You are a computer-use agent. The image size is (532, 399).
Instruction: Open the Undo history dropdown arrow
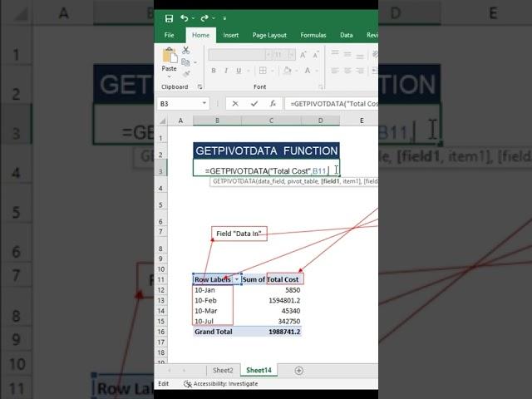pos(193,18)
